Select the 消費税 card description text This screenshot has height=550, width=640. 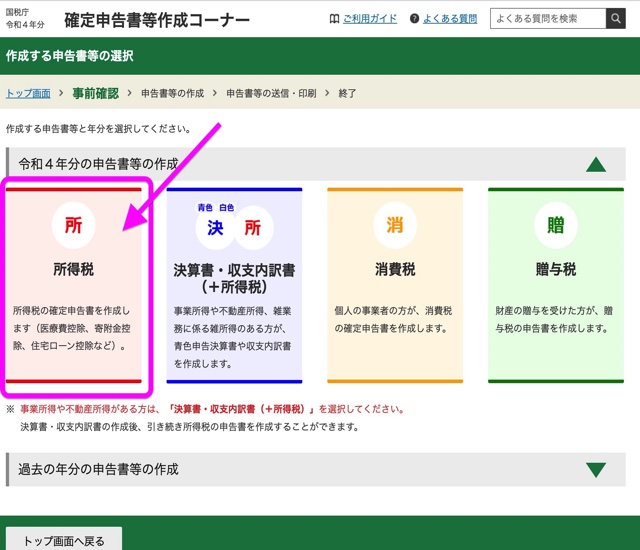click(x=395, y=319)
